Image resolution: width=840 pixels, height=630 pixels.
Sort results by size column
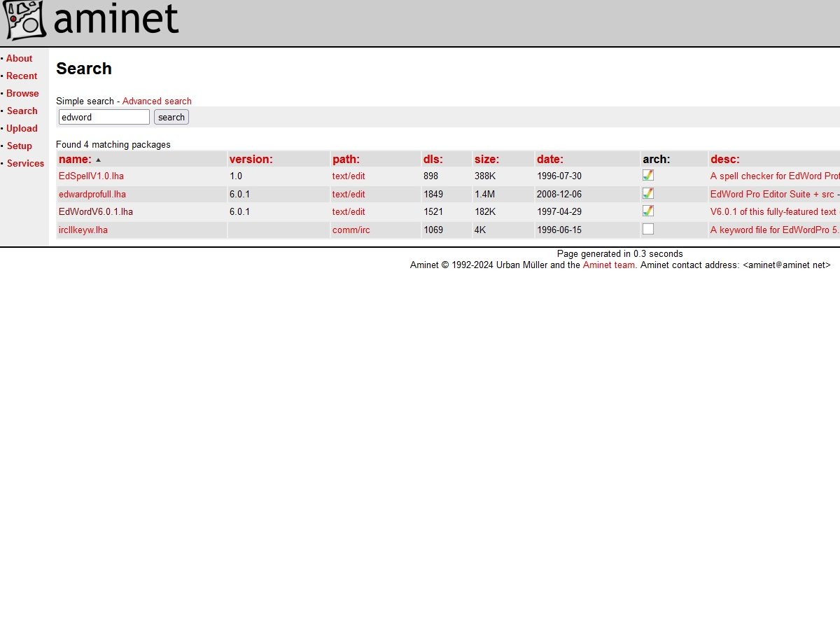[486, 159]
